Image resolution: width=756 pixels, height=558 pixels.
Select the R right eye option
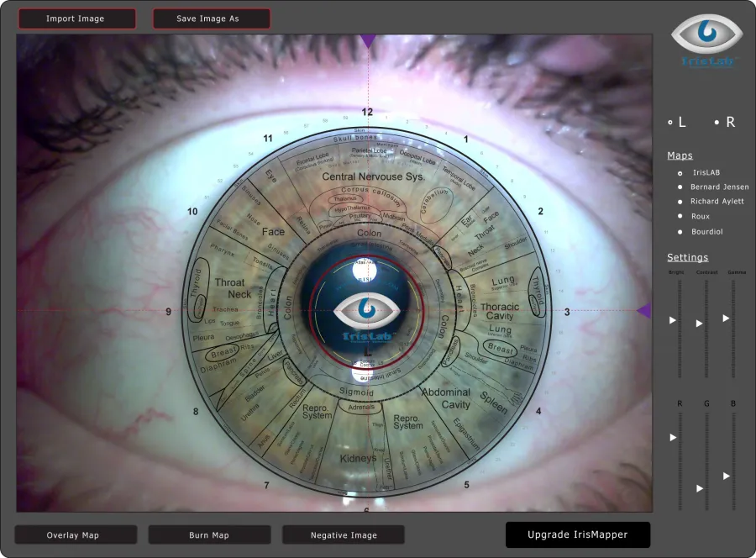coord(725,123)
